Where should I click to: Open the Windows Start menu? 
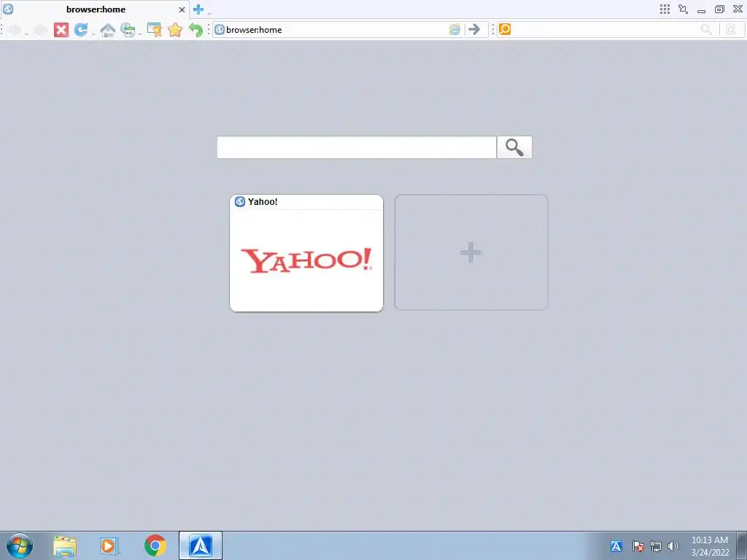(20, 545)
